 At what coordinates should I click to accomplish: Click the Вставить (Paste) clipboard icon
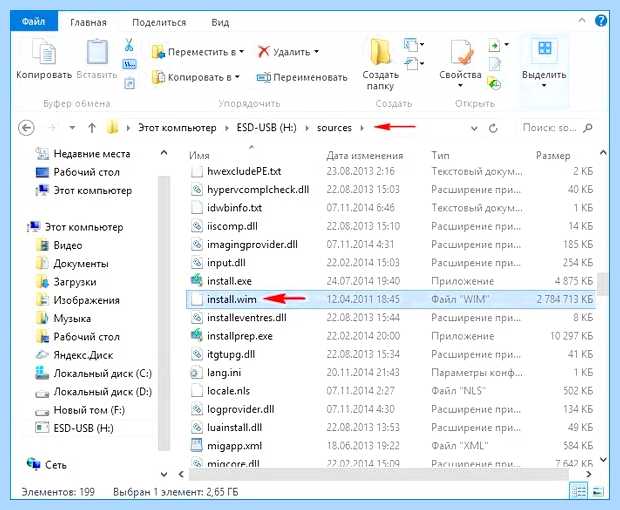pyautogui.click(x=97, y=51)
